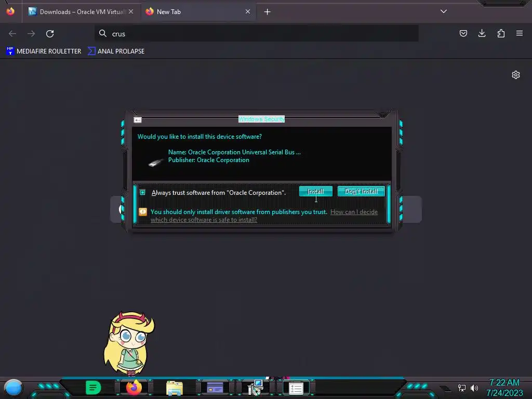This screenshot has height=399, width=532.
Task: Open the purple window app on taskbar
Action: point(215,388)
